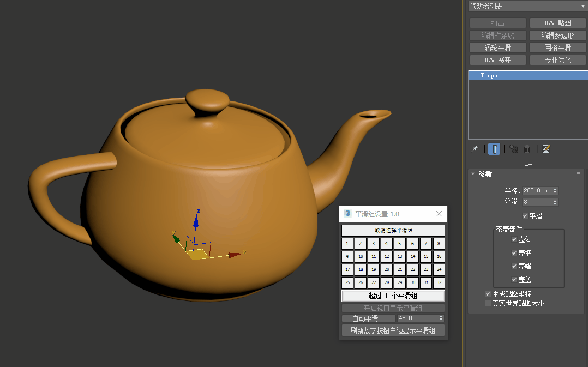Click make unique modifier icon

[514, 149]
